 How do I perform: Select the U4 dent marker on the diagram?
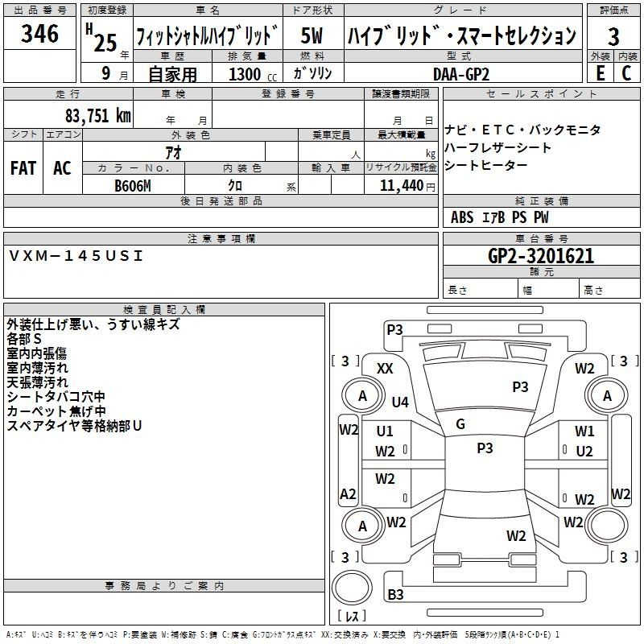tap(400, 402)
